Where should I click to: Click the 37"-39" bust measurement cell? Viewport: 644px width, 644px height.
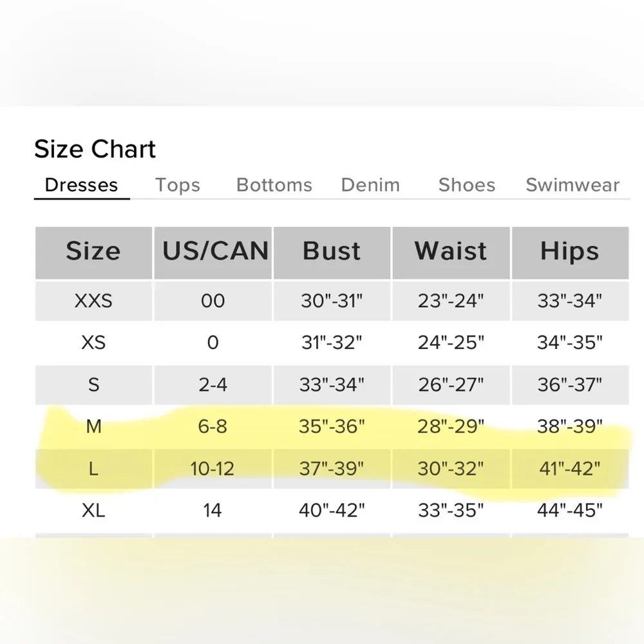click(332, 469)
